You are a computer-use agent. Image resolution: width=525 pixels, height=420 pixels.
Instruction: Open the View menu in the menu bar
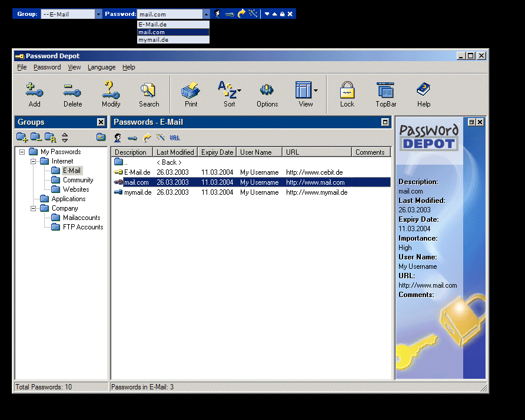pos(74,67)
